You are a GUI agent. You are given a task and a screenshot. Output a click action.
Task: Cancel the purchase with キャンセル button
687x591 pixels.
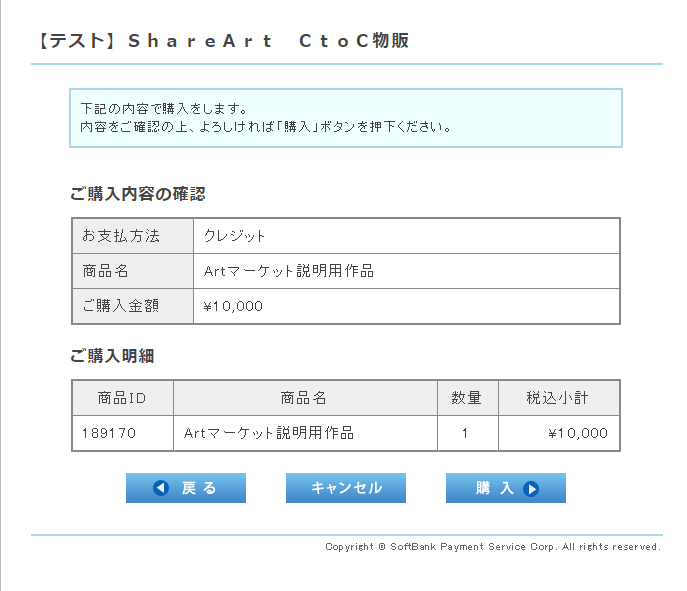(x=346, y=488)
